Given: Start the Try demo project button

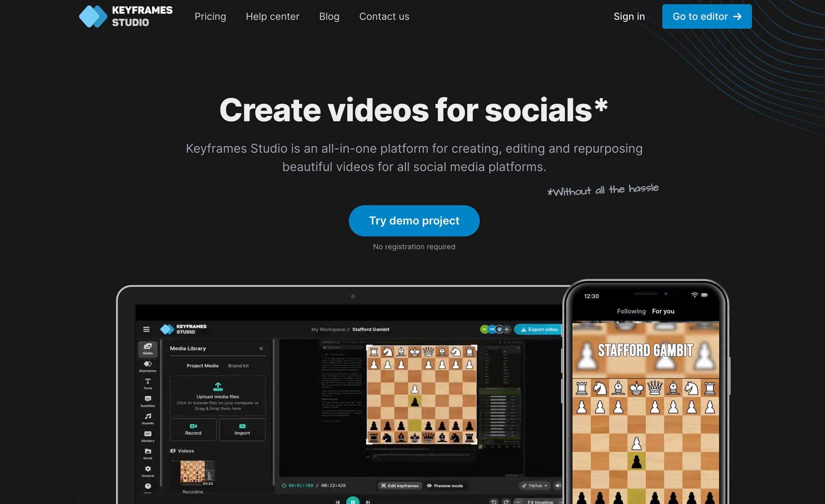Looking at the screenshot, I should tap(414, 221).
